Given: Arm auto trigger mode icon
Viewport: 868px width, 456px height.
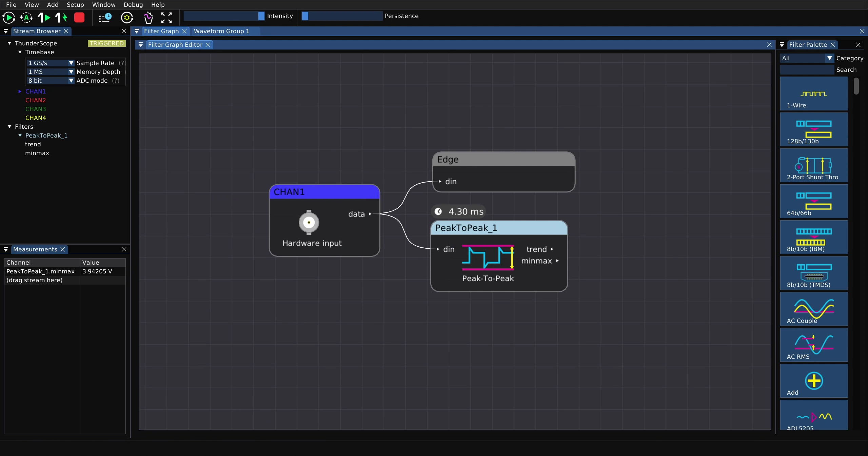Looking at the screenshot, I should pyautogui.click(x=26, y=17).
